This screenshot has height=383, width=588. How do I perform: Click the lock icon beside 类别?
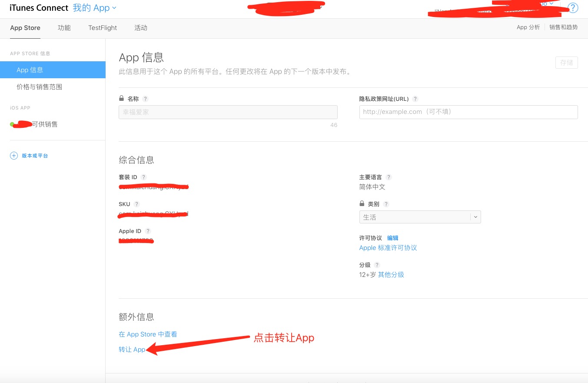point(362,203)
